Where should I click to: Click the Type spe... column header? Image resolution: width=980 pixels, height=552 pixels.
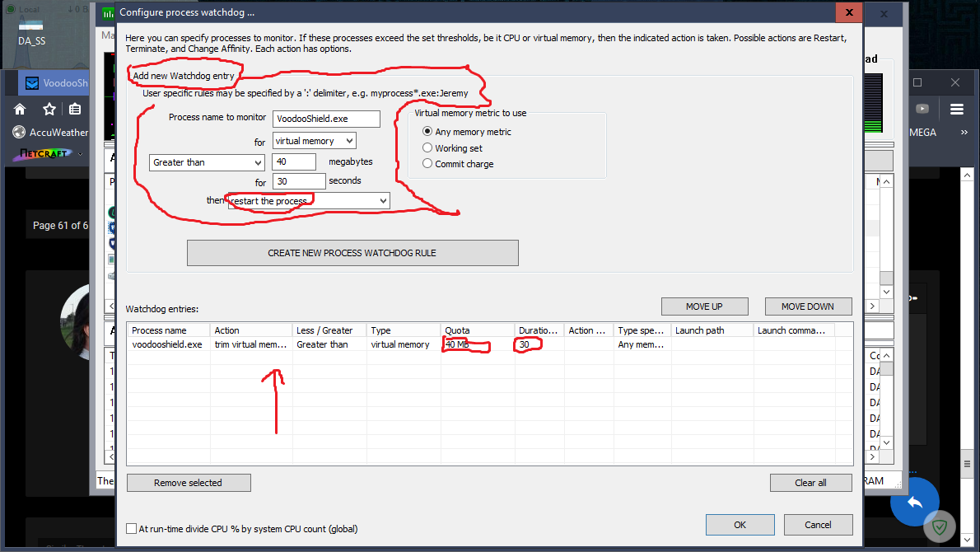coord(642,330)
